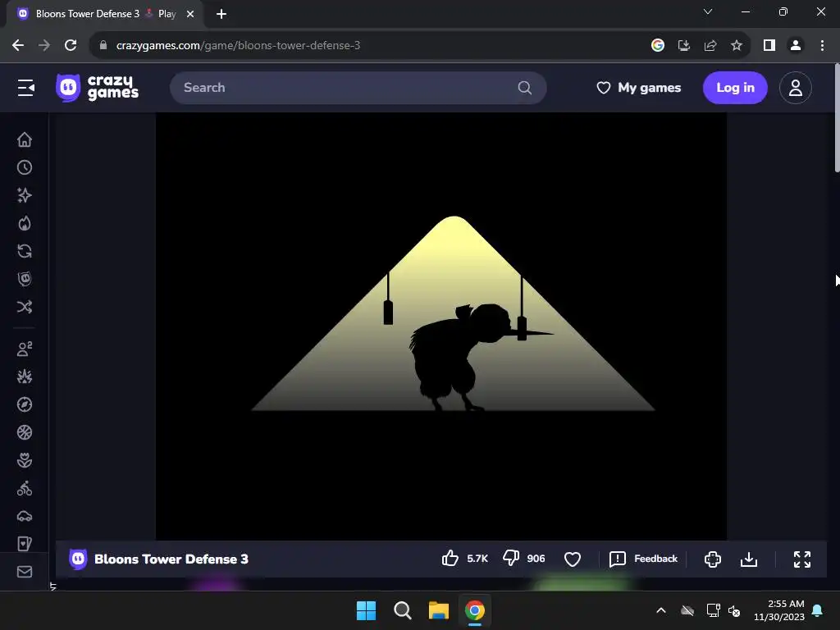Screen dimensions: 840x630
Task: Click the Bloons Tower Defense 3 title
Action: click(171, 559)
